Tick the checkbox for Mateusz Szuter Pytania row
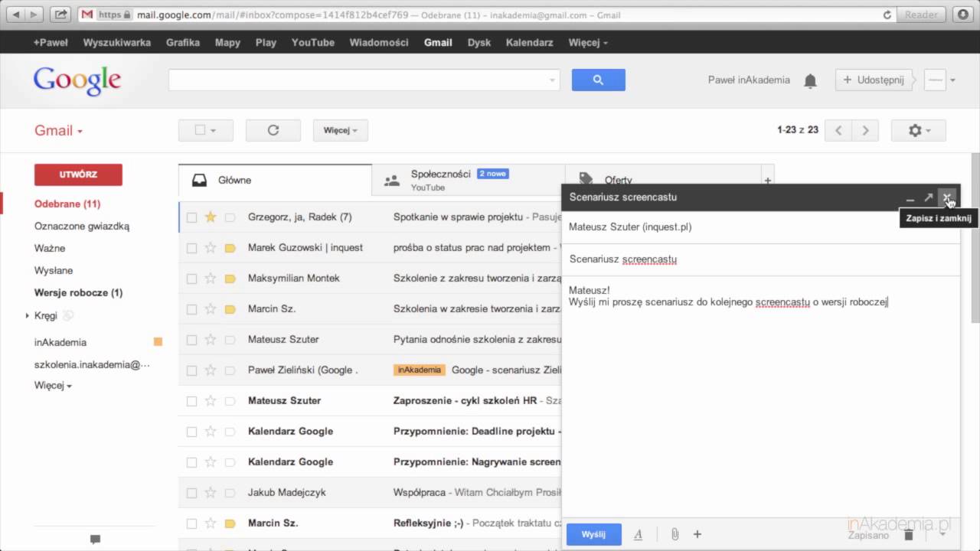Viewport: 980px width, 551px height. point(191,340)
